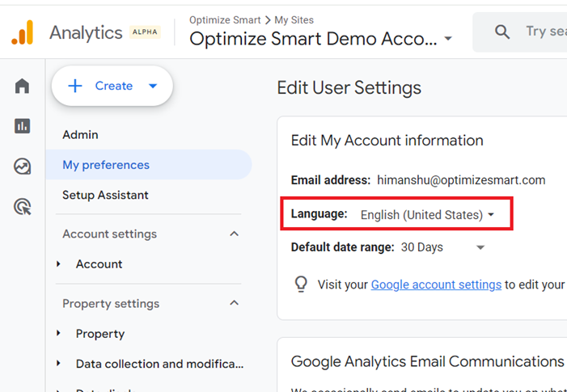Open Setup Assistant menu item
This screenshot has width=567, height=392.
click(x=105, y=195)
